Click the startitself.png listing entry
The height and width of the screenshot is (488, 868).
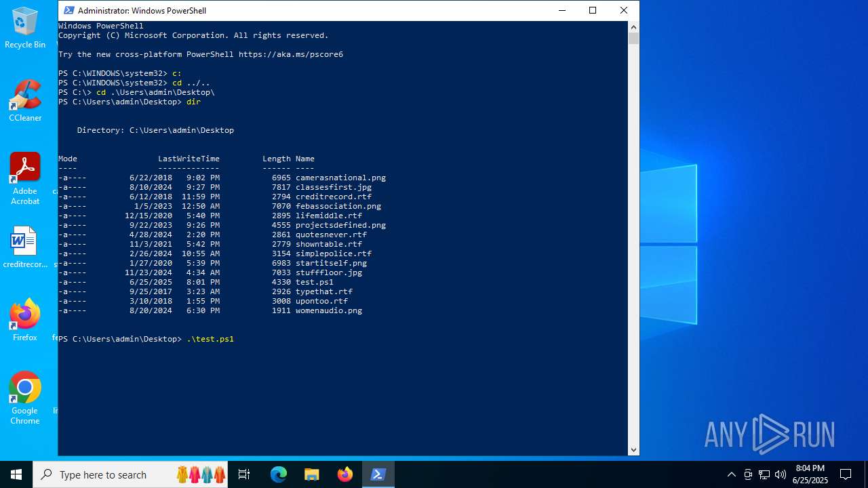331,263
